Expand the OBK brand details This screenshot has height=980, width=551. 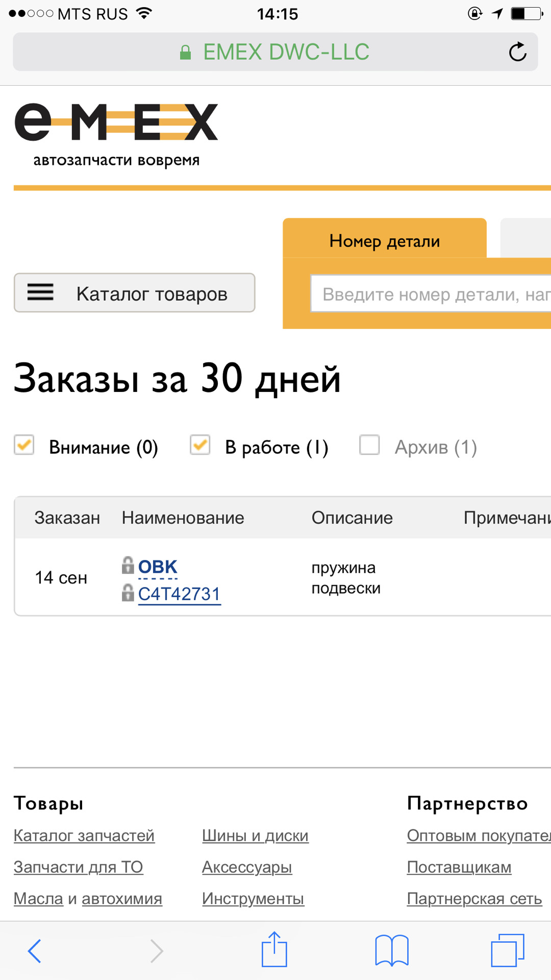click(x=158, y=567)
